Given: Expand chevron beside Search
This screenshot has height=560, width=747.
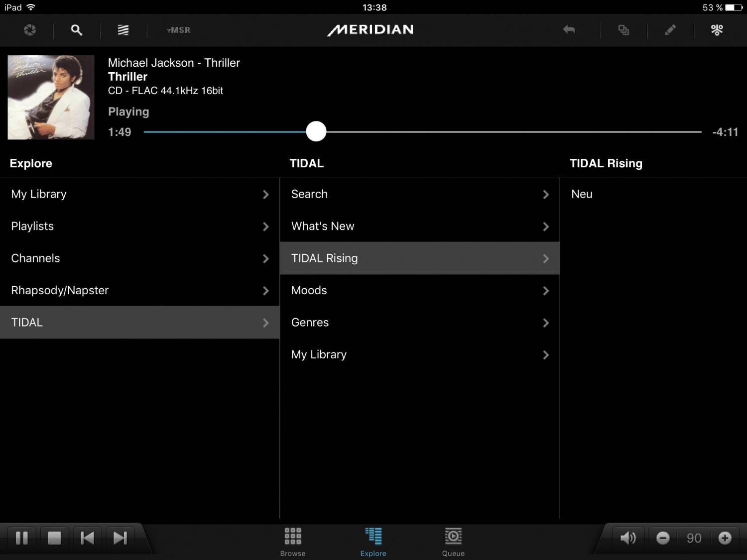Looking at the screenshot, I should [x=546, y=195].
